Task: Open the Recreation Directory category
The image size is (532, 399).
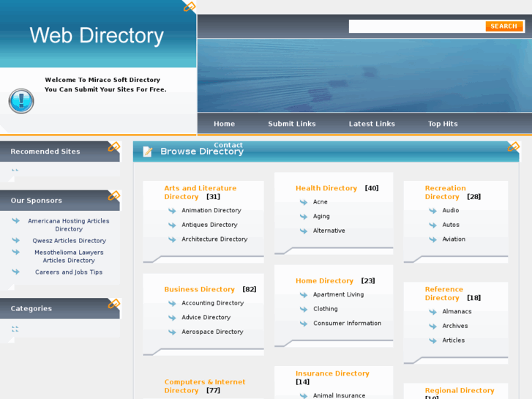Action: click(x=445, y=193)
